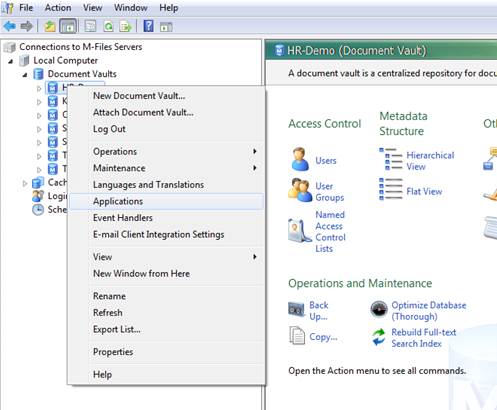Toggle the Show/Hide Action Pane toolbar icon
This screenshot has width=497, height=410.
click(166, 27)
